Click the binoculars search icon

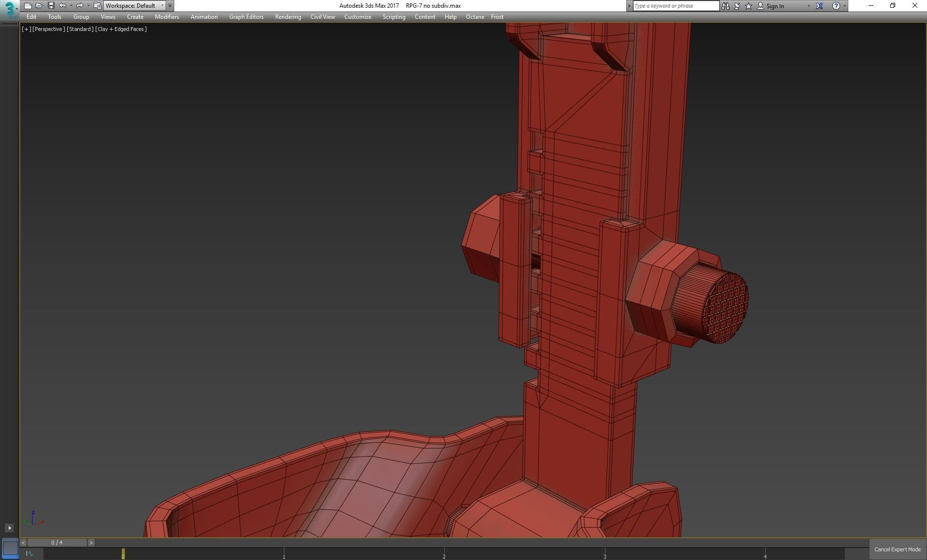(725, 6)
